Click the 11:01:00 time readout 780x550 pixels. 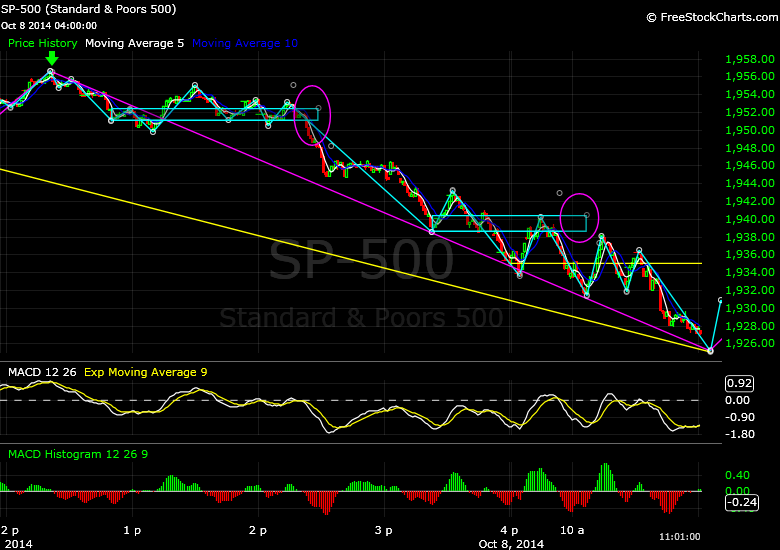pos(680,537)
